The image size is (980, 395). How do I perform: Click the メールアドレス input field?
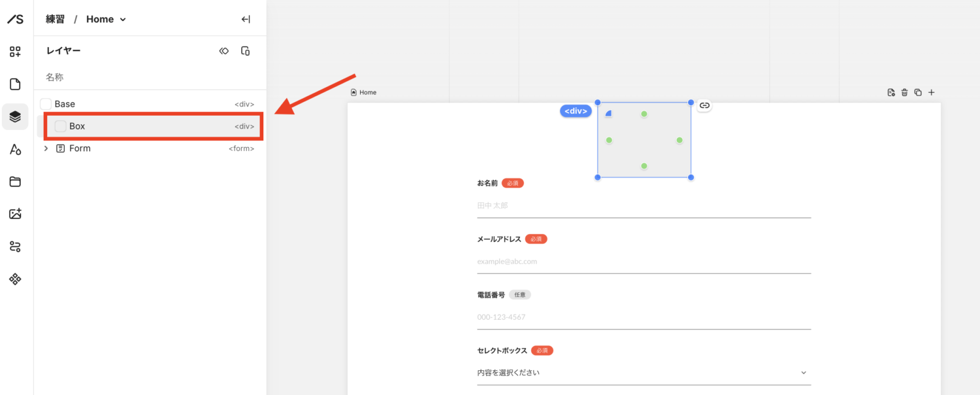(644, 261)
